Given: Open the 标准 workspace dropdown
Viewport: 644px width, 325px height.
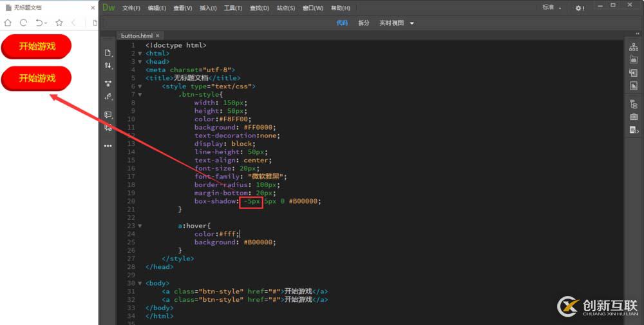Looking at the screenshot, I should pos(552,8).
